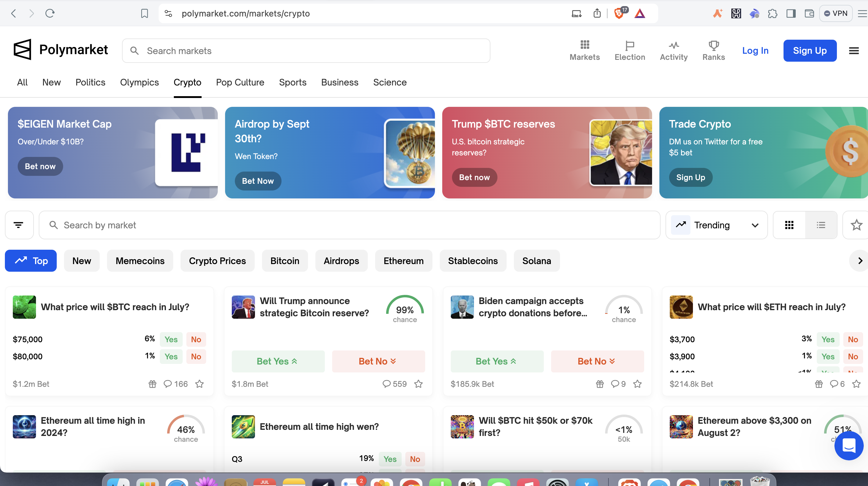Image resolution: width=868 pixels, height=486 pixels.
Task: Select the Pop Culture category tab
Action: 240,82
